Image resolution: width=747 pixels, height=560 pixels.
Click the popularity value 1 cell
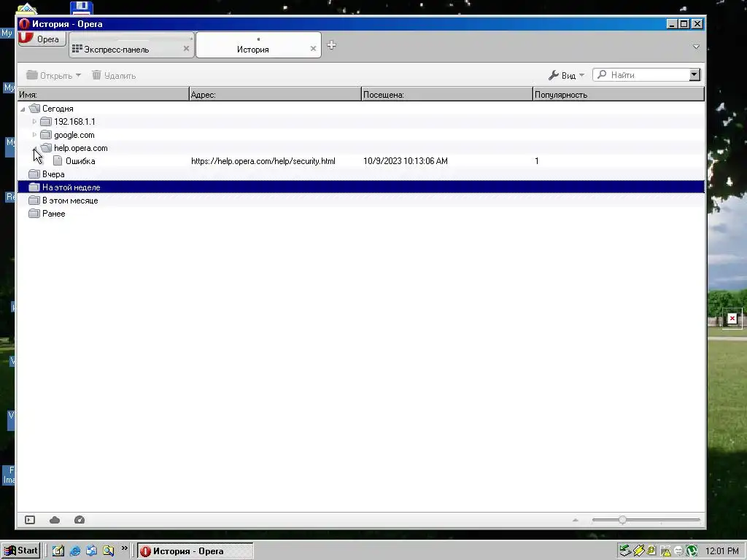point(537,161)
